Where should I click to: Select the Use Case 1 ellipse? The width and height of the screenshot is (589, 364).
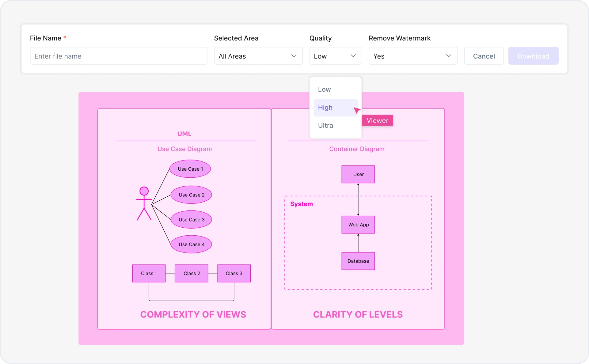[x=190, y=169]
